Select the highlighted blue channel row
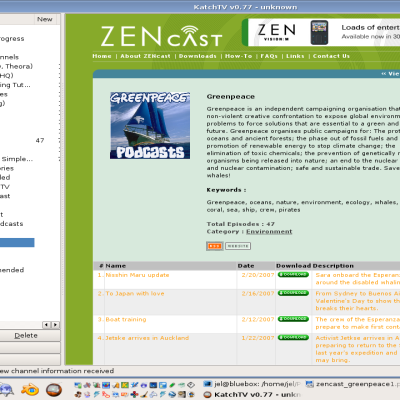400x400 pixels. tap(17, 242)
